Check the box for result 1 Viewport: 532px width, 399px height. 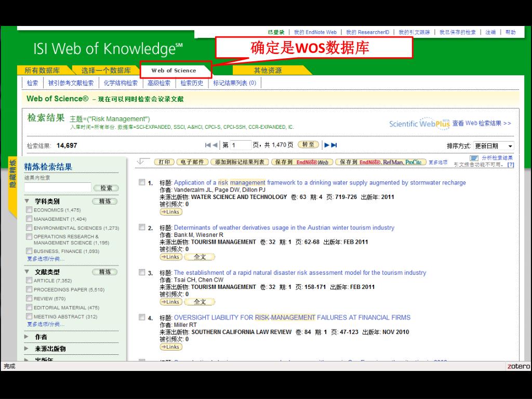pyautogui.click(x=142, y=182)
